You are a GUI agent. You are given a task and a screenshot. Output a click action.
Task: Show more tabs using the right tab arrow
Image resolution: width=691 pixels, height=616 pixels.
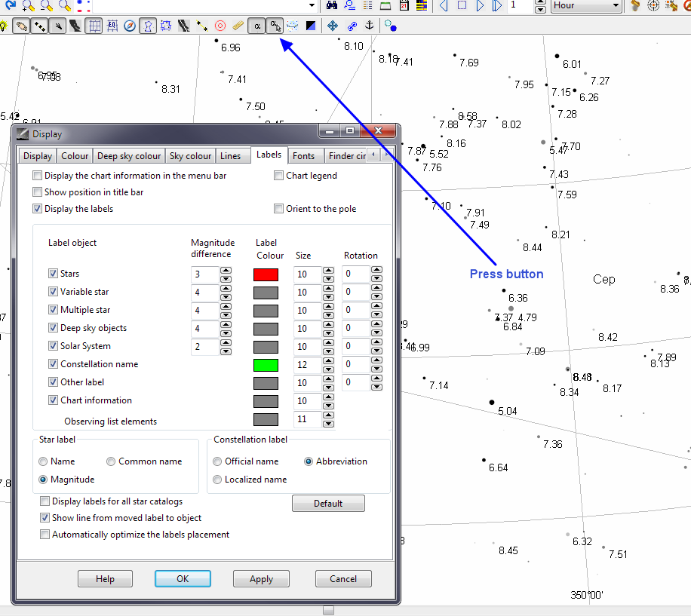pyautogui.click(x=386, y=155)
